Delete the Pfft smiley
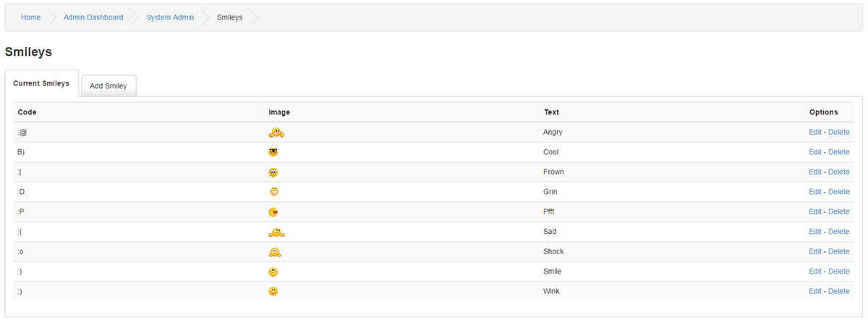 (x=839, y=211)
